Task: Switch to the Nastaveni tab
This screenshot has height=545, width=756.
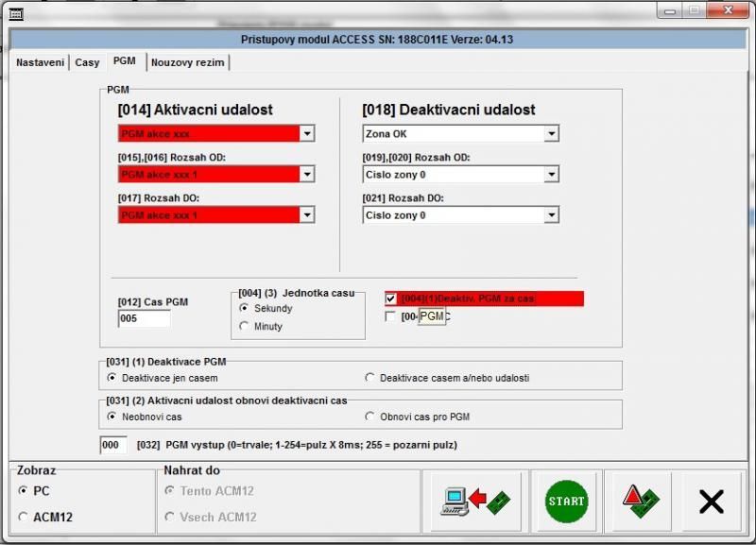Action: click(x=40, y=62)
